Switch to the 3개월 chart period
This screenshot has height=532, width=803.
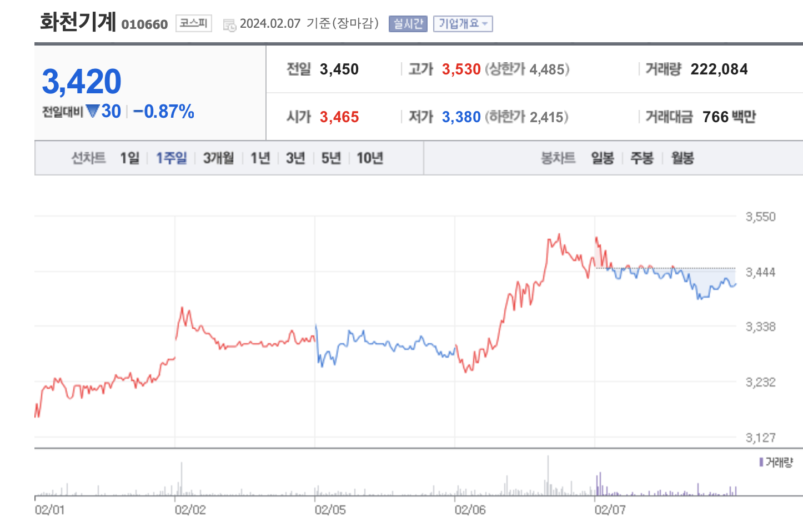point(219,158)
